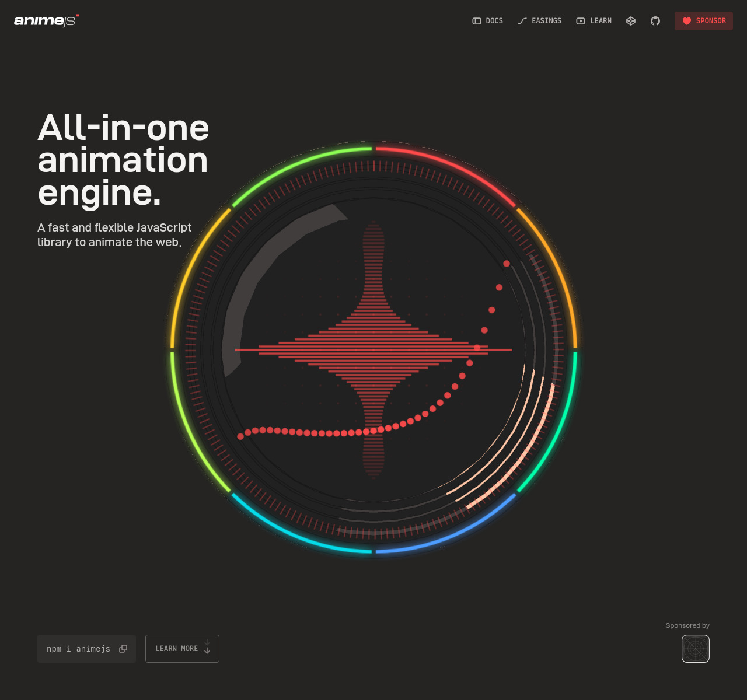Screen dimensions: 747x700
Task: Click the Learn More button
Action: point(182,649)
